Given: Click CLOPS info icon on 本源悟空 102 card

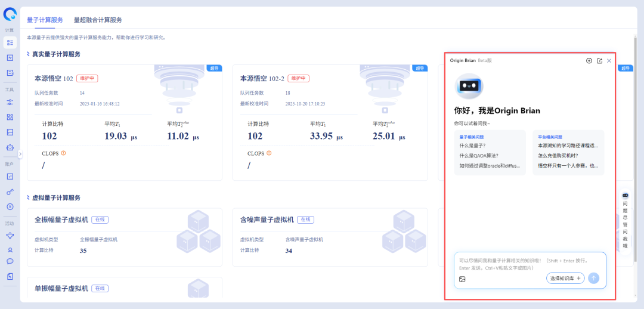Looking at the screenshot, I should (x=64, y=153).
